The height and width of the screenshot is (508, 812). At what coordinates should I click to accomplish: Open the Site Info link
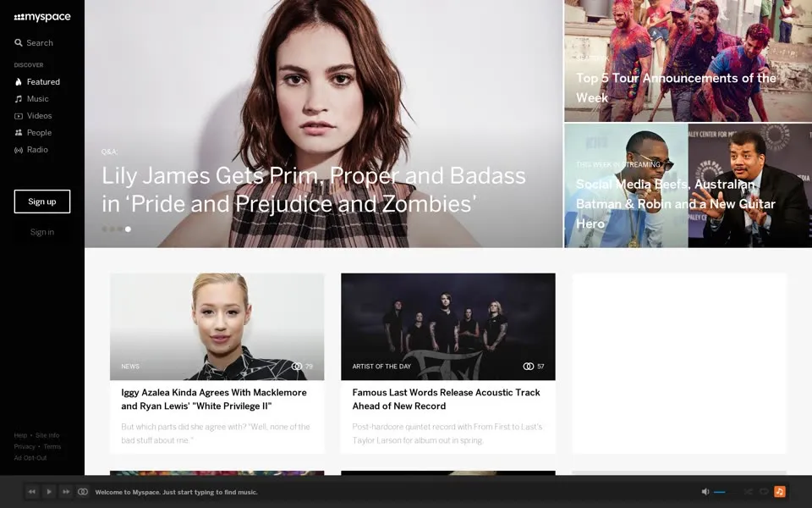coord(47,435)
